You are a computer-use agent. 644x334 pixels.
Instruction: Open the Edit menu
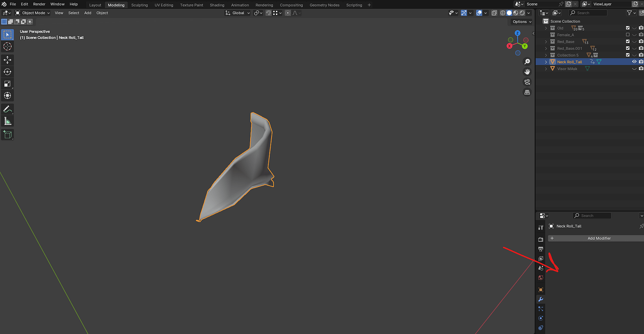pos(24,4)
